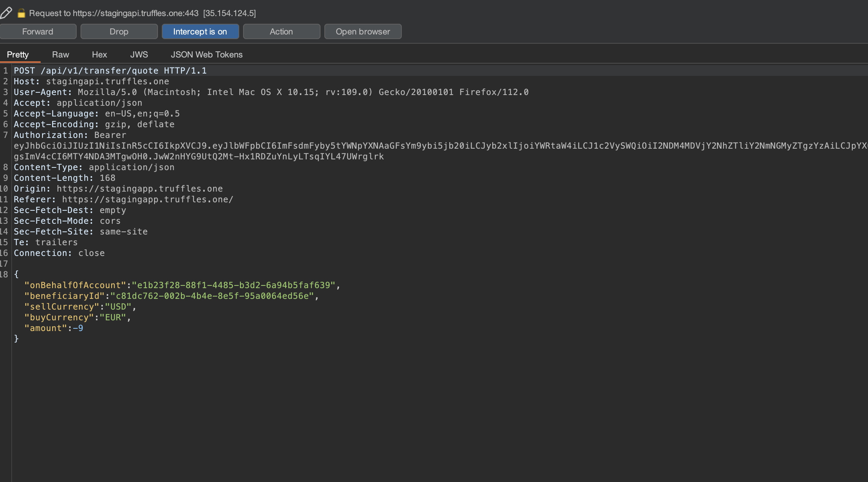The height and width of the screenshot is (482, 868).
Task: Click Drop to discard intercepted request
Action: [119, 31]
